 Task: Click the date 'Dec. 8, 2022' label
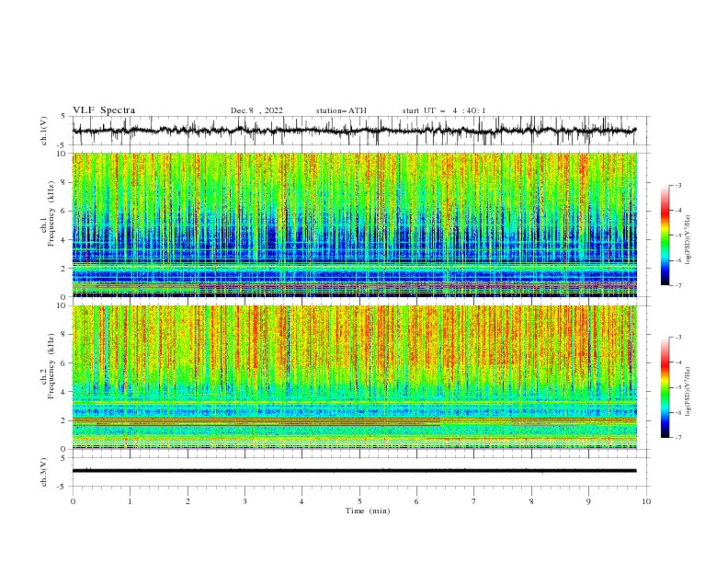[x=256, y=110]
